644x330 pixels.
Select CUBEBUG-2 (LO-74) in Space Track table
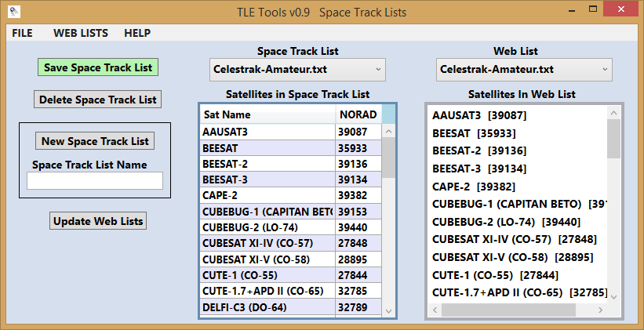[x=291, y=227]
